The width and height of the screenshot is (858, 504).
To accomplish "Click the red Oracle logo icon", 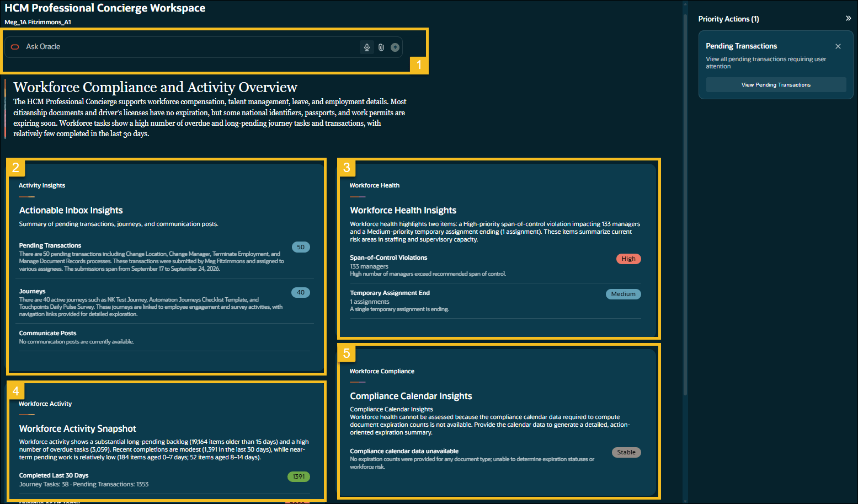I will coord(15,47).
